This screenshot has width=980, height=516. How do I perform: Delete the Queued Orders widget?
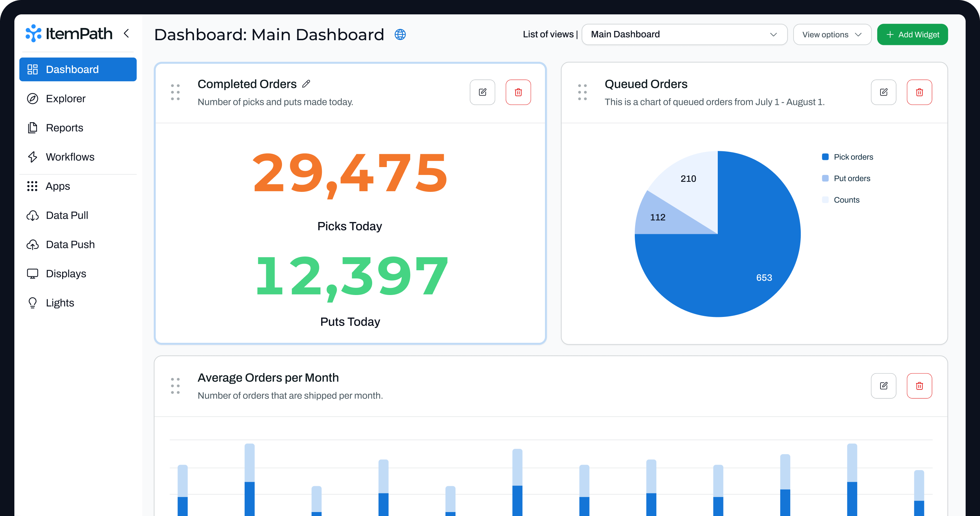[x=919, y=92]
